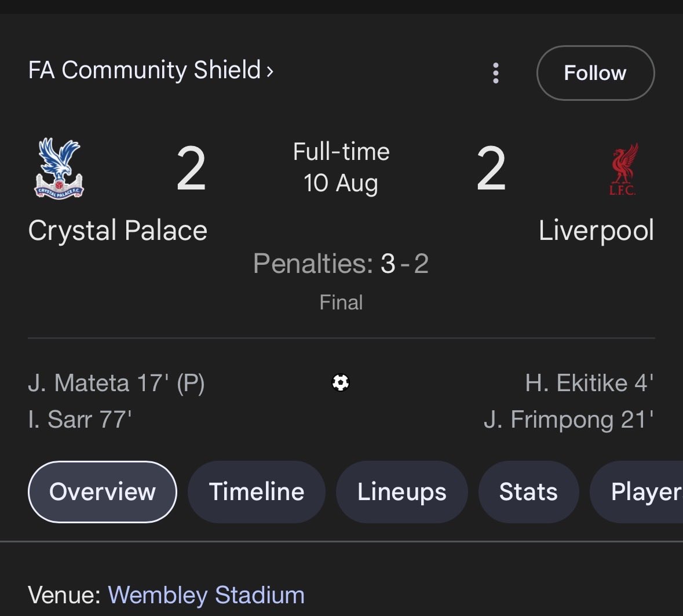Show the Stats tab
The height and width of the screenshot is (616, 683).
coord(528,492)
